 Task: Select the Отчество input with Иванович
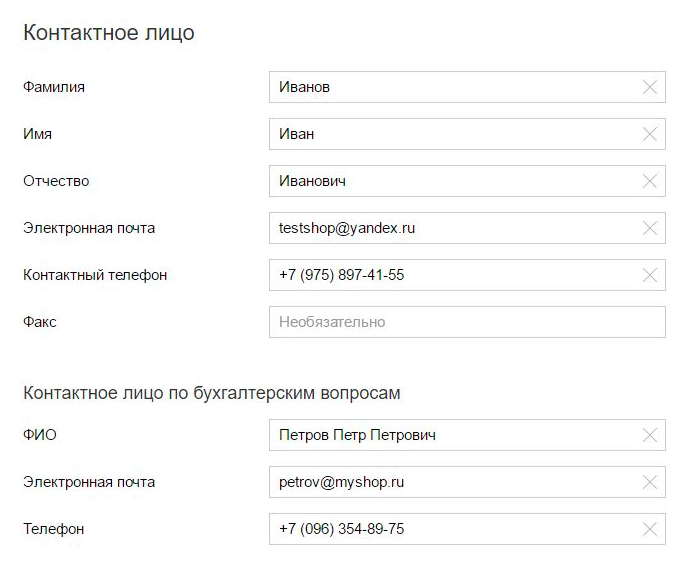450,181
